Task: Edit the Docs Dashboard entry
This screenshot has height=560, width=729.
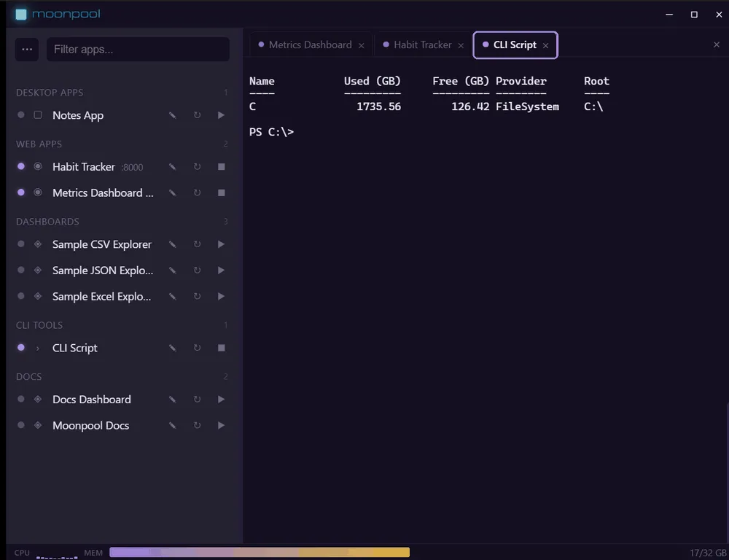Action: [173, 400]
